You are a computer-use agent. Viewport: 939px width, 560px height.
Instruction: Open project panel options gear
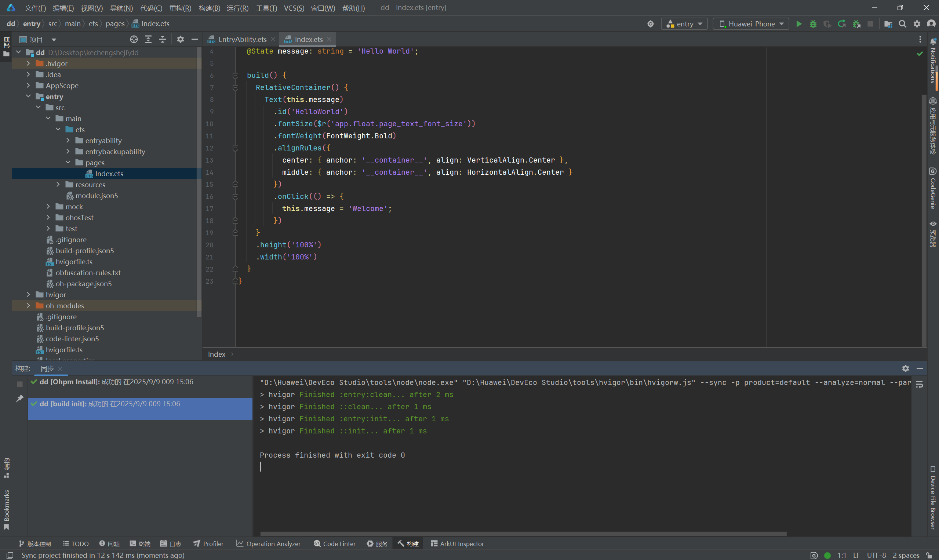pyautogui.click(x=180, y=39)
